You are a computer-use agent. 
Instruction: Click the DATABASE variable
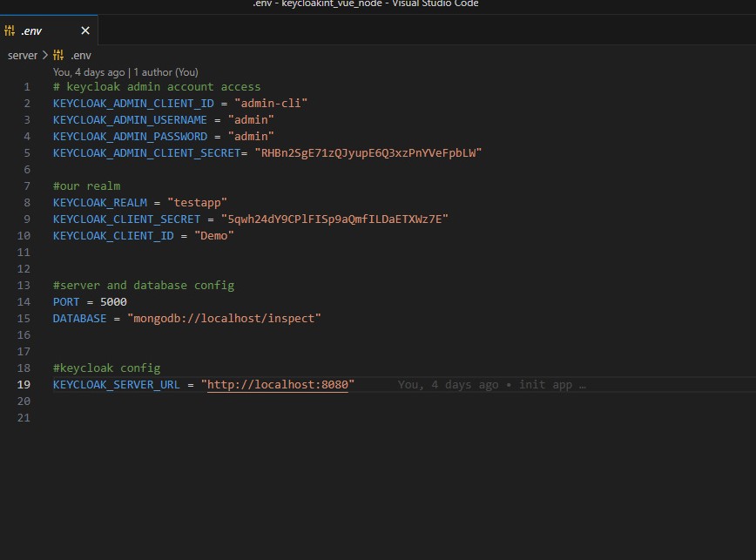[79, 319]
